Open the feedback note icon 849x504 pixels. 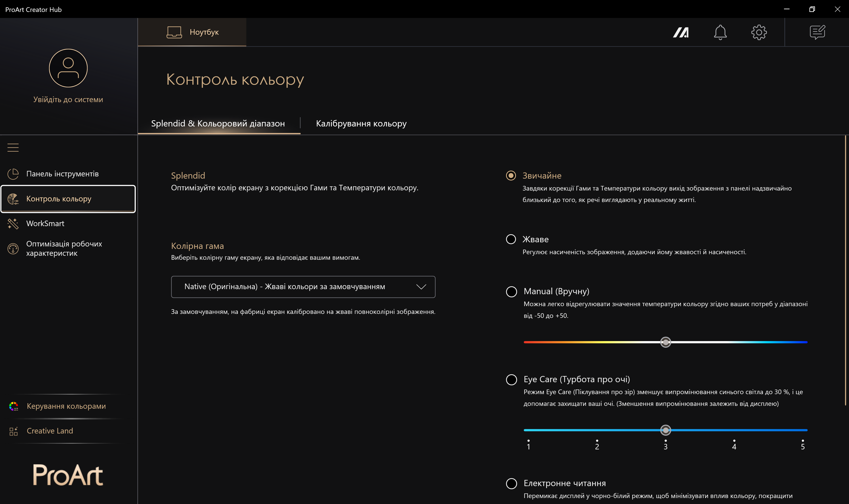817,32
